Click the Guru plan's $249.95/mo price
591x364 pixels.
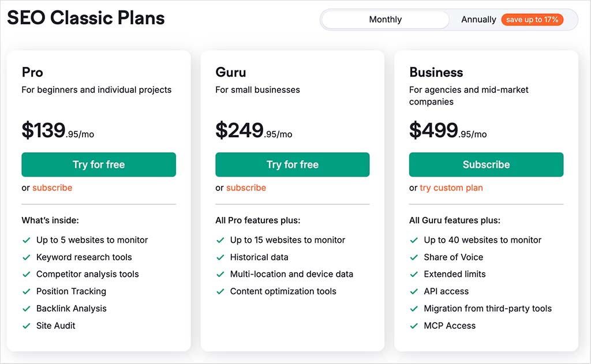254,130
